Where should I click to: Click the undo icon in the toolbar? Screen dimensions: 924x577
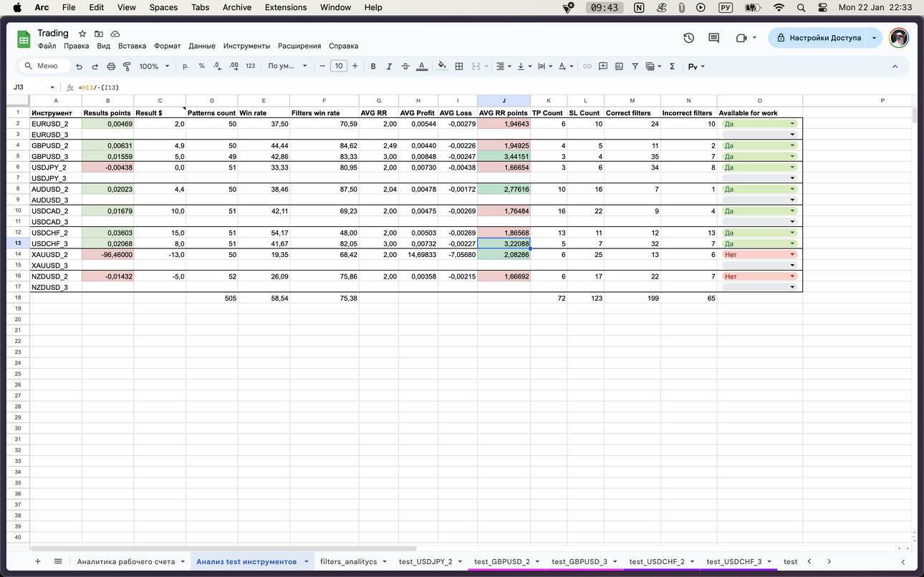click(79, 67)
